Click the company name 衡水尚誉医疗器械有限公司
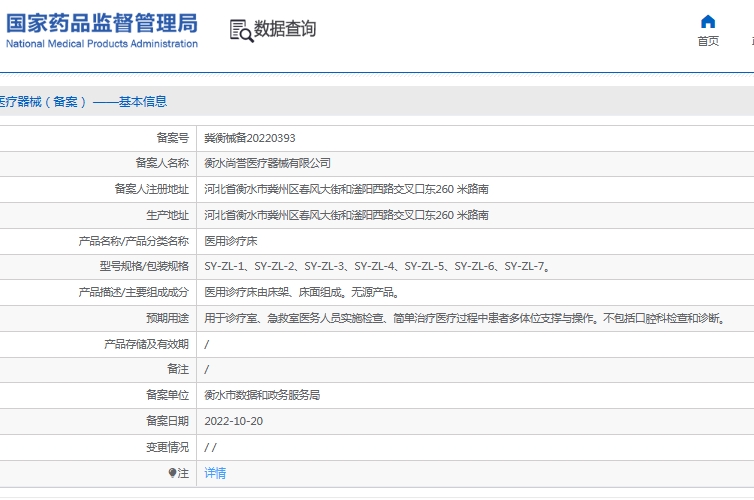Viewport: 754px width, 500px height. coord(267,163)
